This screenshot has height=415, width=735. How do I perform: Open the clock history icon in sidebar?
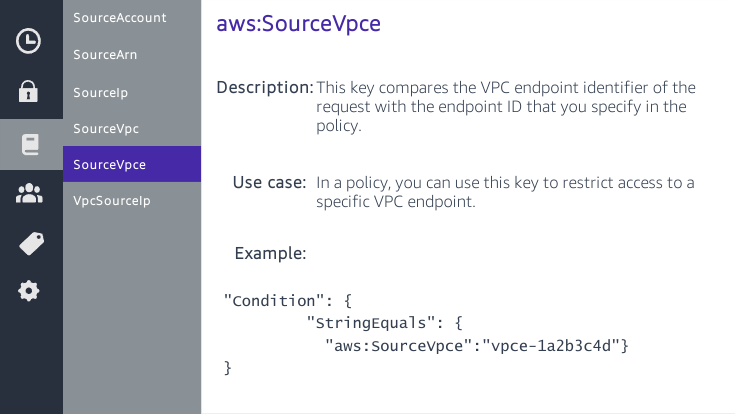[x=29, y=41]
